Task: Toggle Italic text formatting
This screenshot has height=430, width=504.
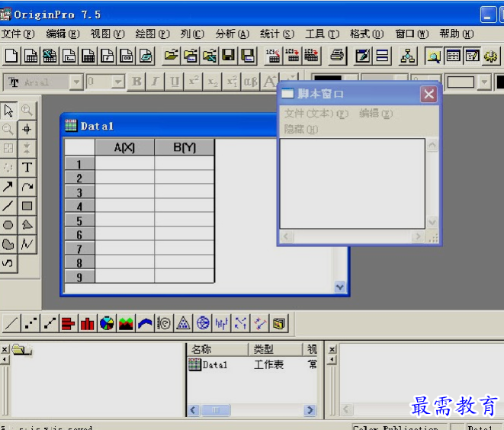Action: pyautogui.click(x=156, y=82)
